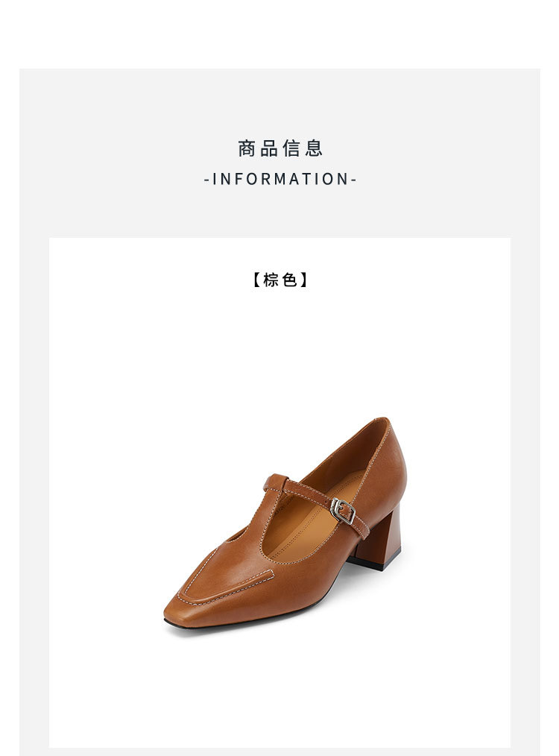Click the final N of INFORMATION

(343, 179)
